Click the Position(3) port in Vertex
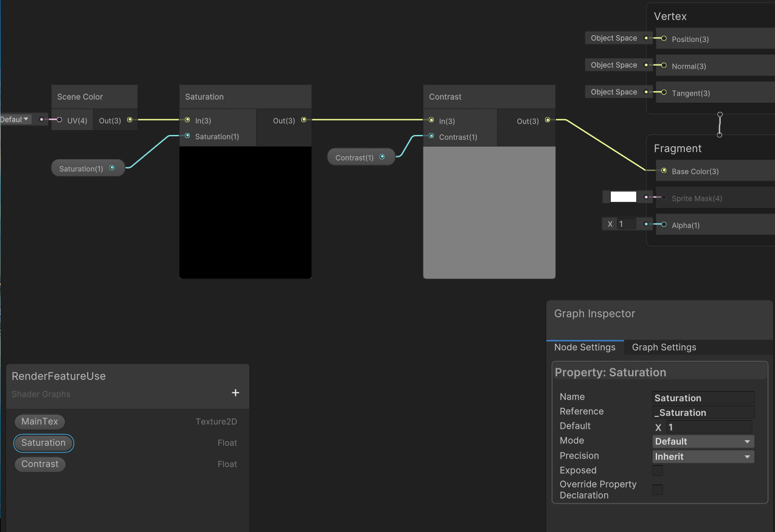This screenshot has width=775, height=532. [664, 38]
